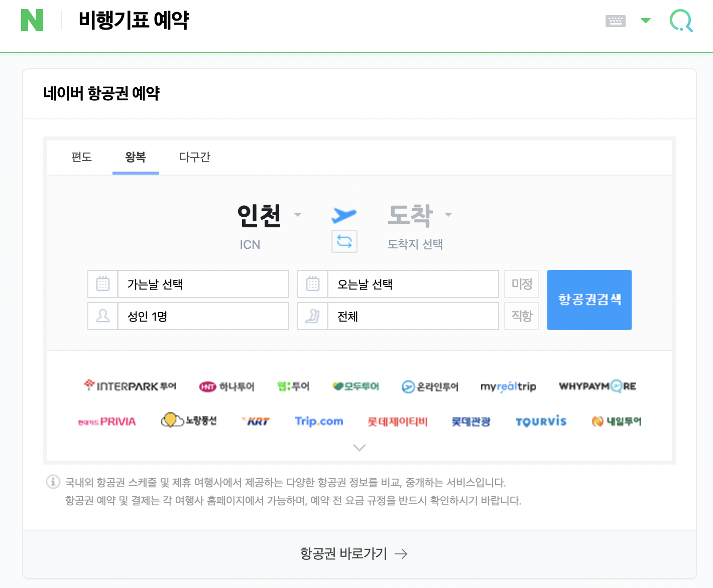The image size is (713, 588).
Task: Expand more travel agencies chevron
Action: (x=360, y=448)
